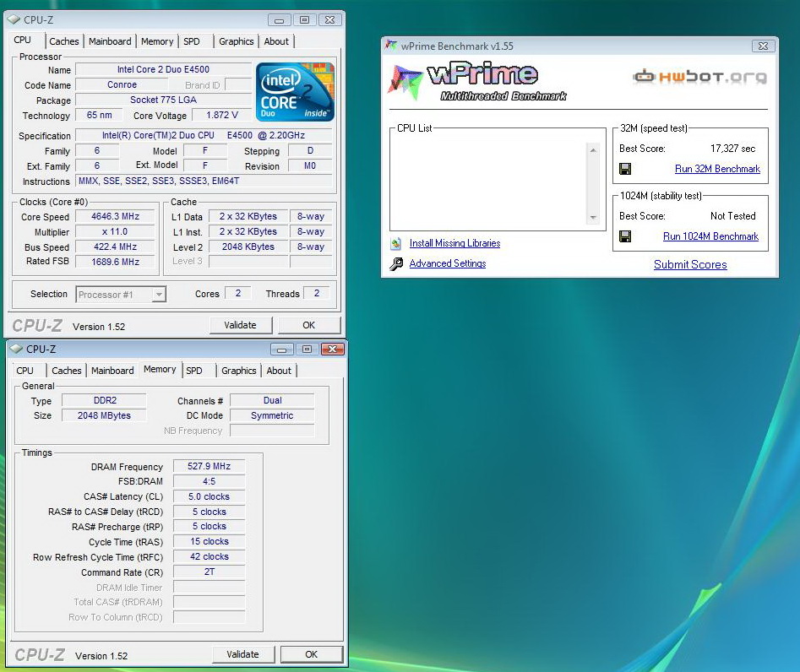Click the HWBOT.org logo in wPrime

[x=700, y=77]
